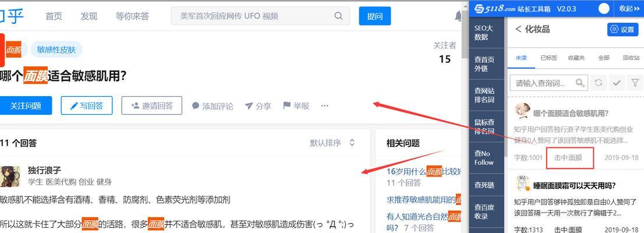Click the 写回答 button
Viewport: 644px width, 233px height.
tap(87, 105)
